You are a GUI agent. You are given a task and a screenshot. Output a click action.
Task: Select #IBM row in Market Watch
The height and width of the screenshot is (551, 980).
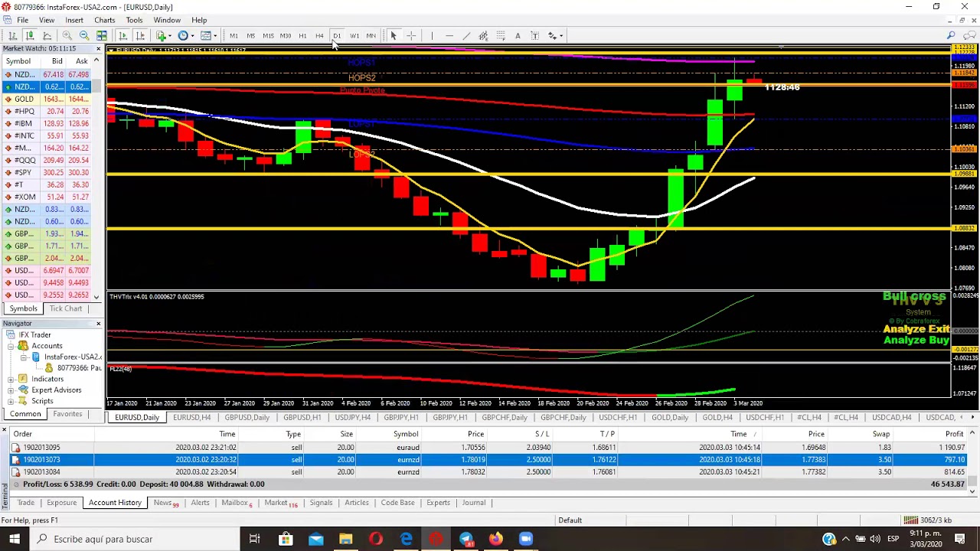[46, 123]
